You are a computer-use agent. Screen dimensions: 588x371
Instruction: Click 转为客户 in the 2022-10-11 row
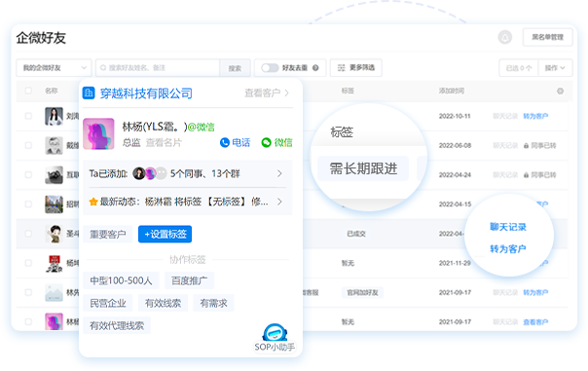tap(535, 116)
